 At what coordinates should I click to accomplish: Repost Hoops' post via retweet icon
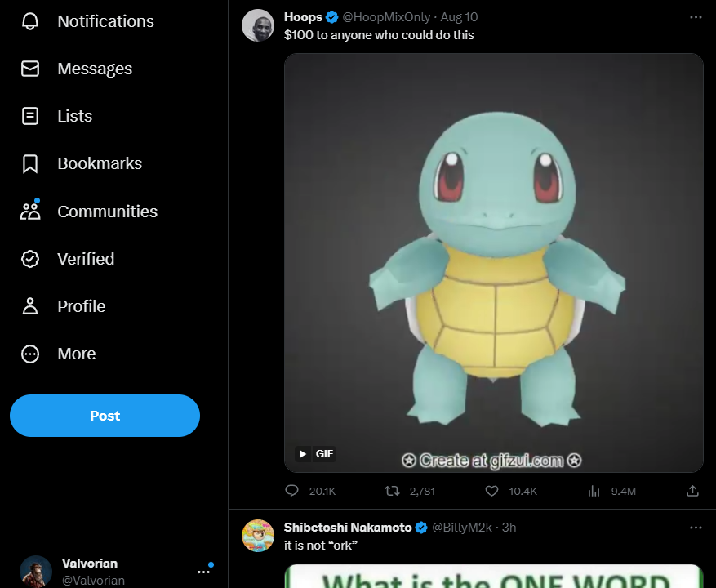click(x=392, y=491)
